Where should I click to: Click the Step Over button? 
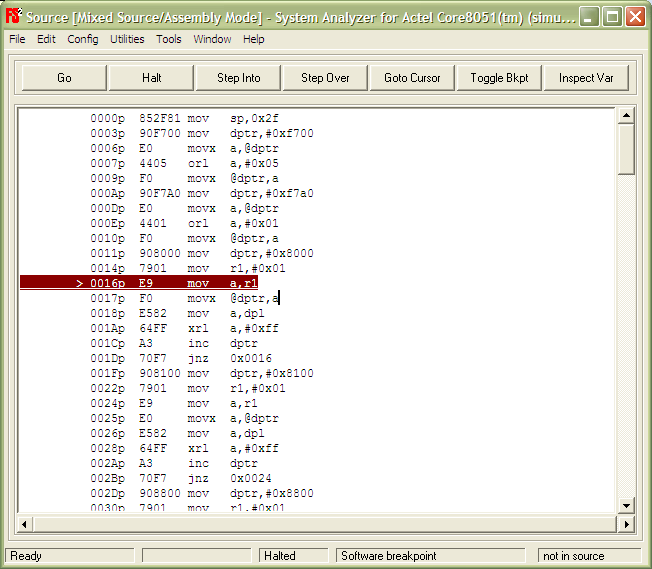point(325,78)
